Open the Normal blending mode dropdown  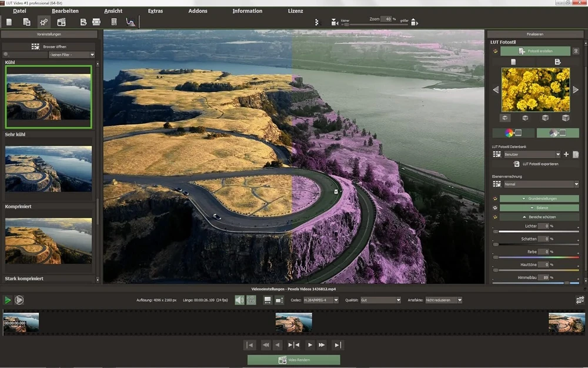541,184
